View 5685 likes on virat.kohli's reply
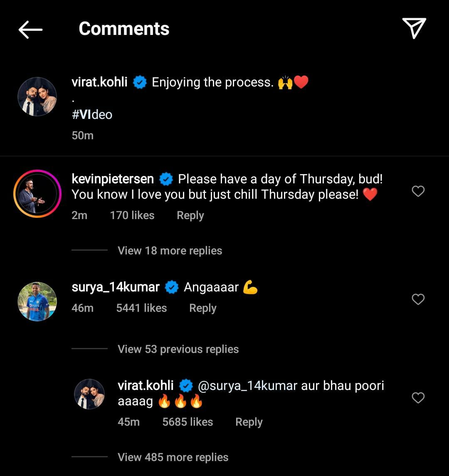 click(x=187, y=422)
